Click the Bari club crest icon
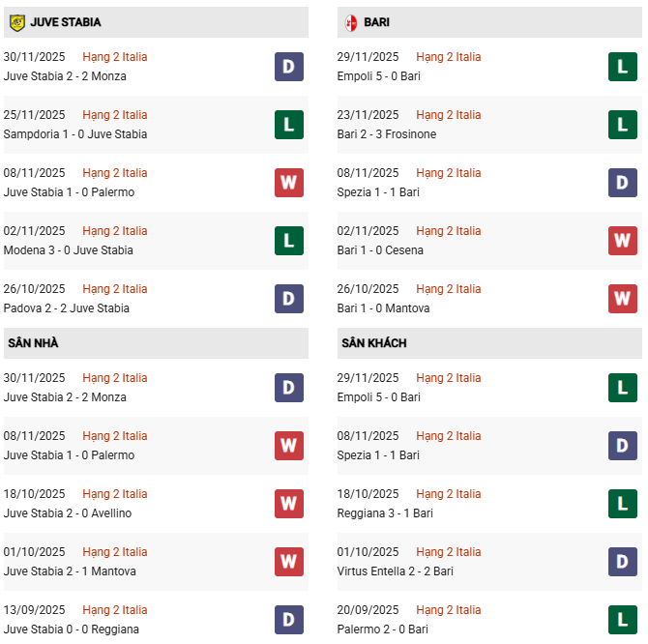Image resolution: width=648 pixels, height=644 pixels. (351, 21)
